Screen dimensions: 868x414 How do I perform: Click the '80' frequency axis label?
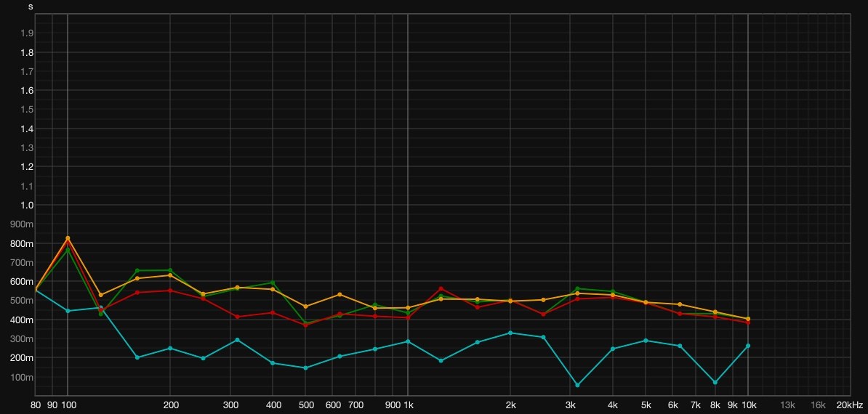click(36, 405)
